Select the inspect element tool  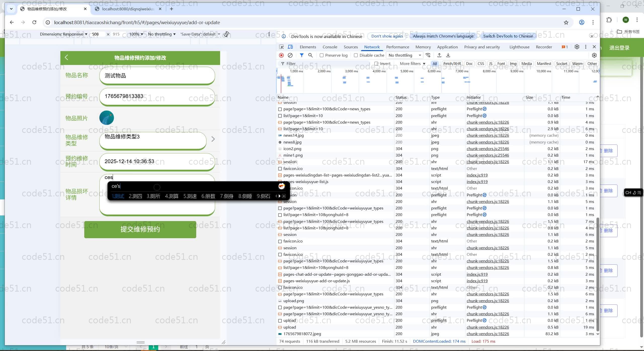(x=281, y=47)
